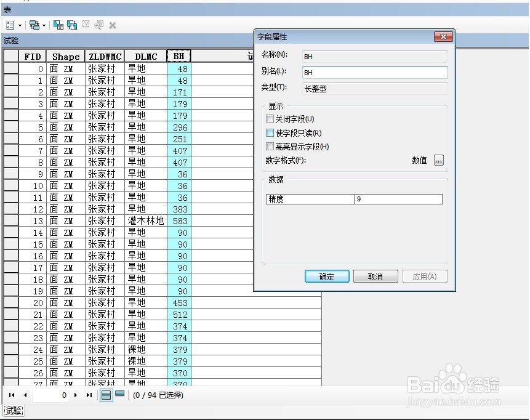
Task: Enable the 关闭字段 checkbox
Action: (x=271, y=118)
